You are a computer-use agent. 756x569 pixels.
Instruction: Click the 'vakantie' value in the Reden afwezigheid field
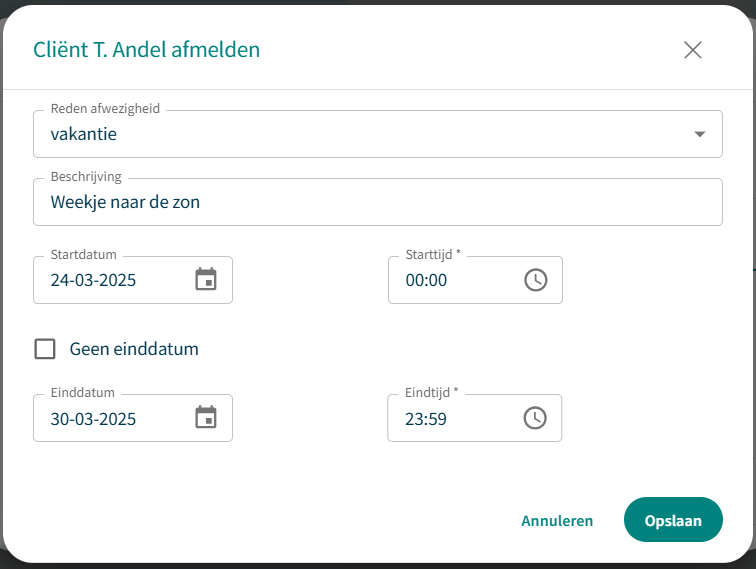[x=84, y=134]
